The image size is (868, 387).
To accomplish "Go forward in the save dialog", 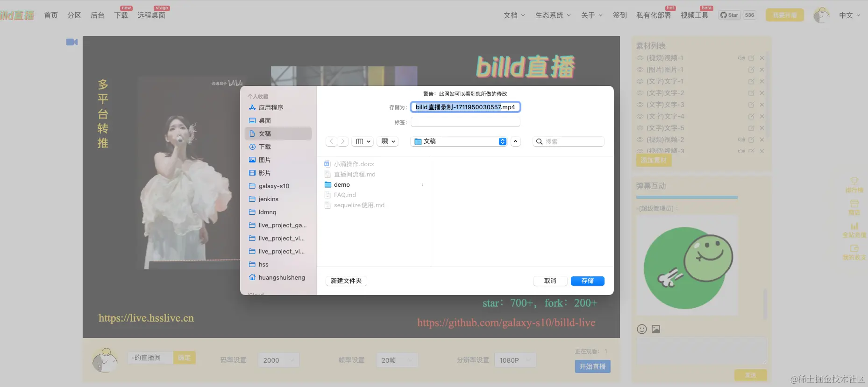I will pos(343,141).
